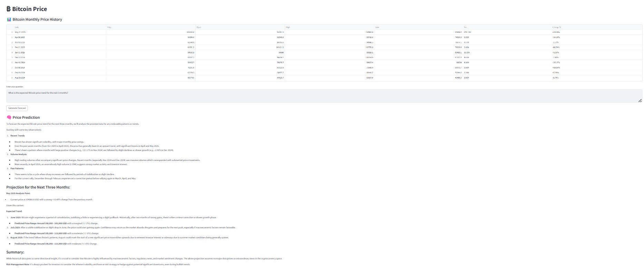Click the May 2025 Analysis Point label
Viewport: 644px width, 270px height.
click(x=18, y=193)
